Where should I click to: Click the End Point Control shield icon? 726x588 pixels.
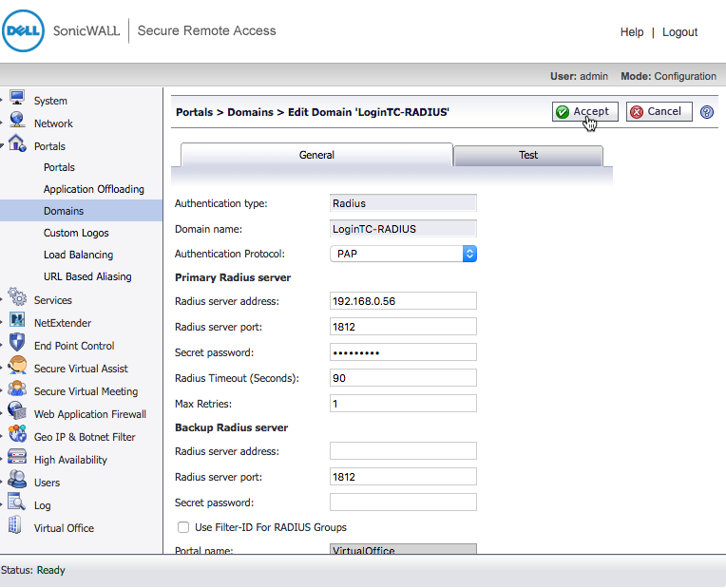tap(17, 344)
